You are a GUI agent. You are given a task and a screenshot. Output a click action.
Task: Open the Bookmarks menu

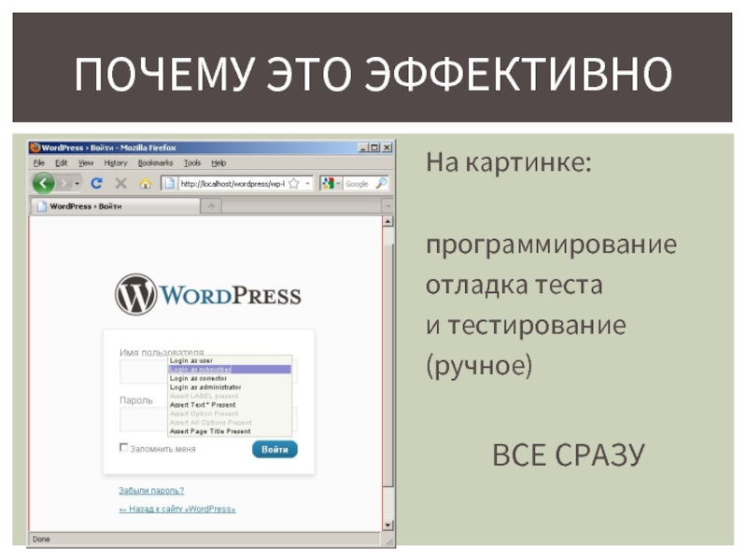tap(155, 162)
